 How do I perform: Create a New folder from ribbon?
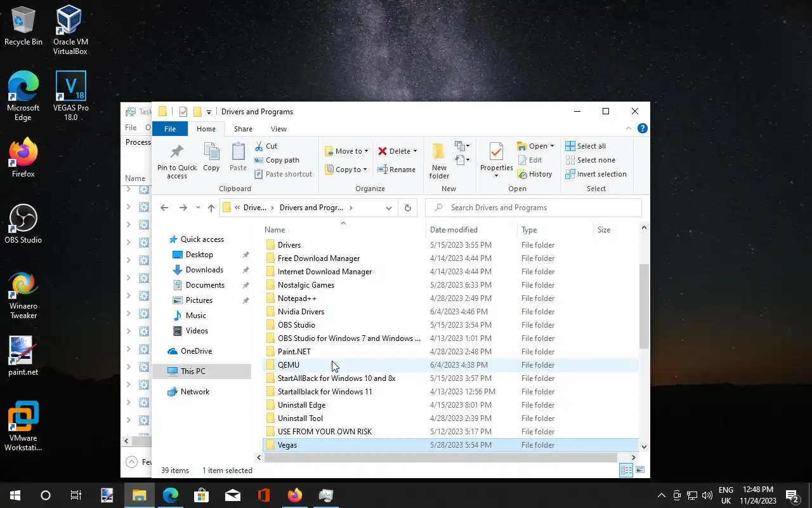[439, 160]
